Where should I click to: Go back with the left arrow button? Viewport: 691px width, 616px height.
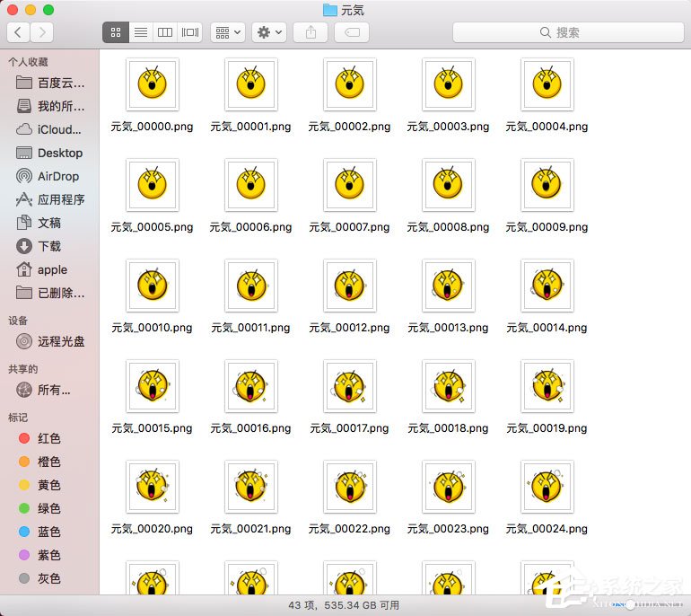pos(19,32)
